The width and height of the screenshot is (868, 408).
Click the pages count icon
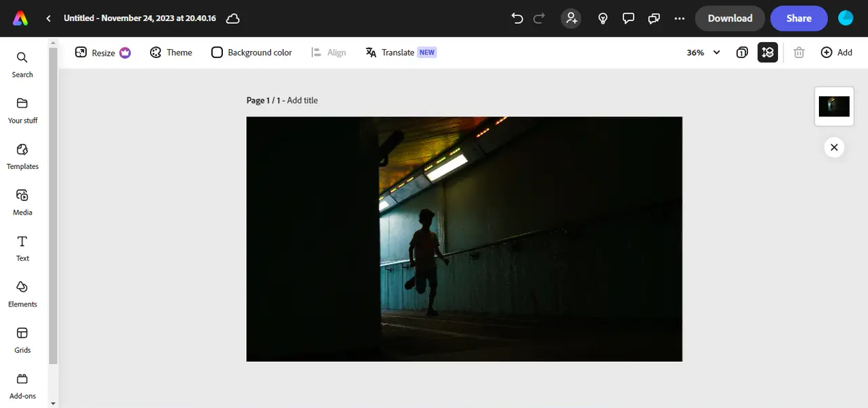click(x=743, y=52)
